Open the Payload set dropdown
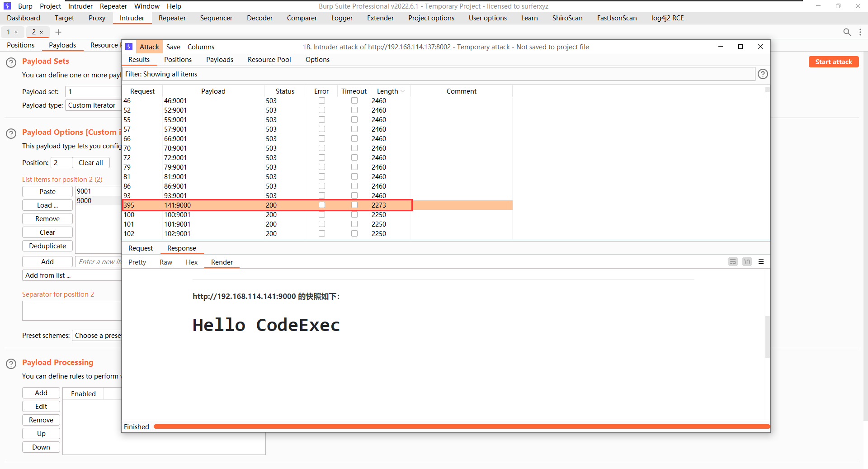This screenshot has height=469, width=868. click(93, 92)
